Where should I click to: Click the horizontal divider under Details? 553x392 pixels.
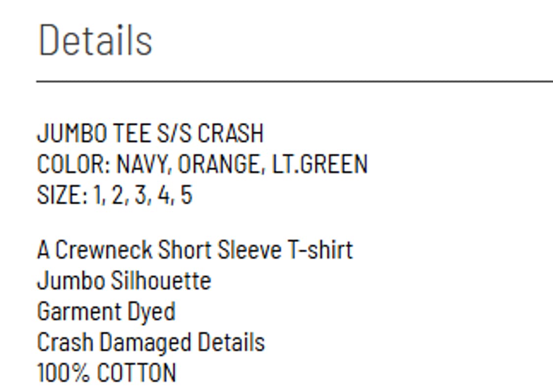295,81
